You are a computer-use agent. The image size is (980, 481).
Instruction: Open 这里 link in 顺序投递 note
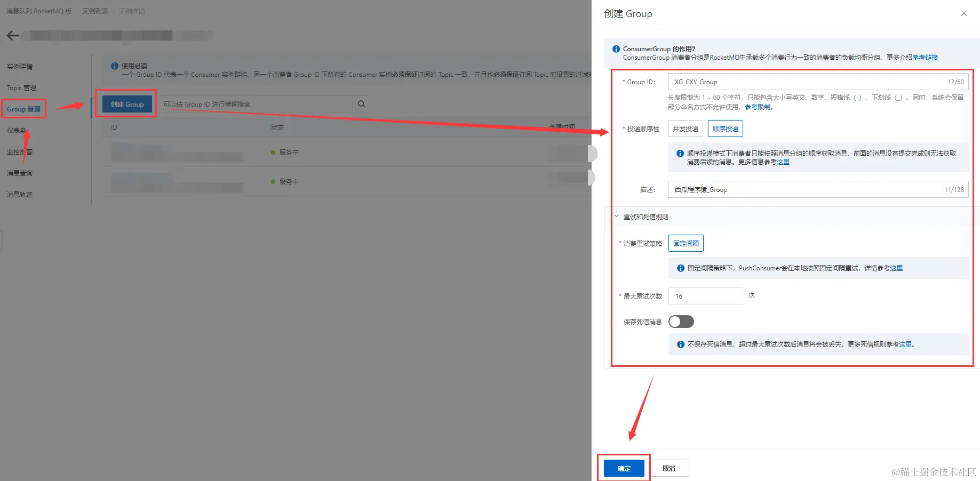(x=783, y=162)
